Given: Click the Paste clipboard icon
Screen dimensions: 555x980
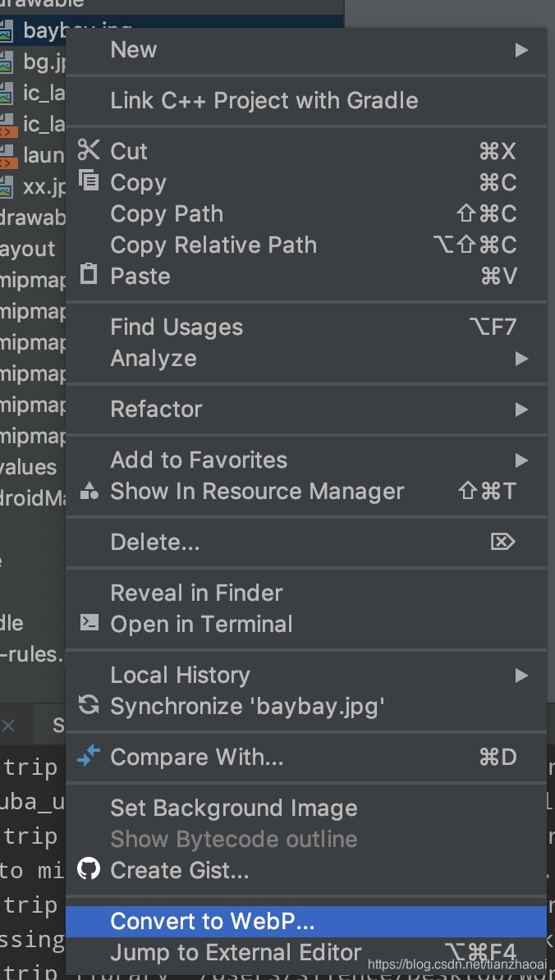Looking at the screenshot, I should (88, 275).
